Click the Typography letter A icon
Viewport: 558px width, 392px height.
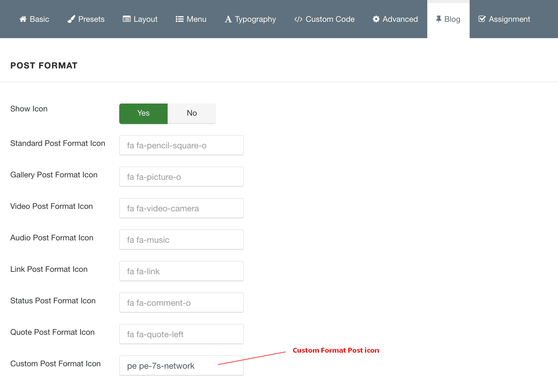click(228, 19)
